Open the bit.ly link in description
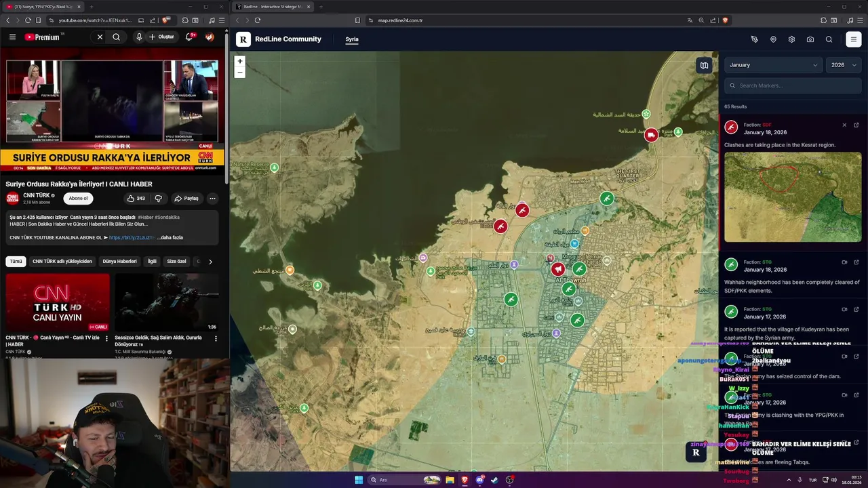 tap(132, 238)
